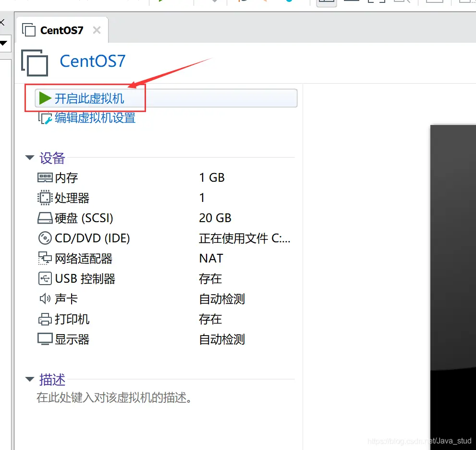Click the 声卡 speaker icon
Viewport: 476px width, 450px height.
pyautogui.click(x=45, y=299)
